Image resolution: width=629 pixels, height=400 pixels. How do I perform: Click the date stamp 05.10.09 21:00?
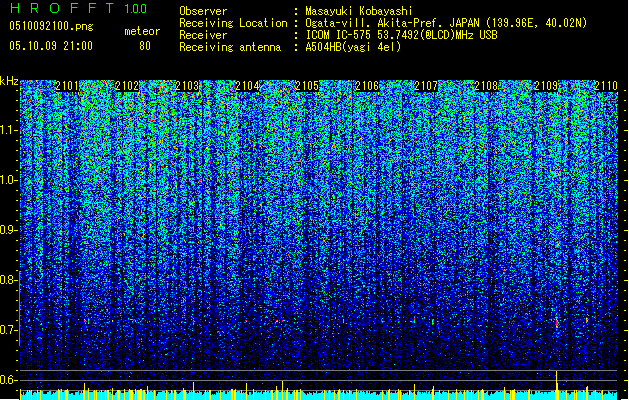click(x=51, y=46)
